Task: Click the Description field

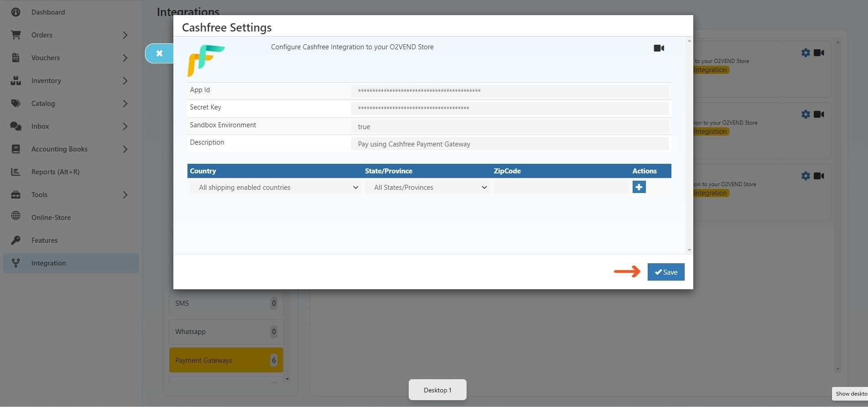Action: 510,144
